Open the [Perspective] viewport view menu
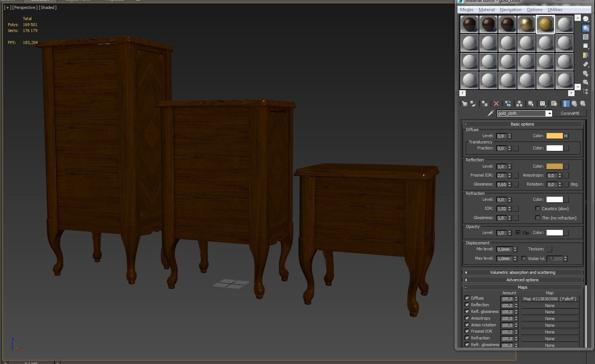 tap(25, 7)
